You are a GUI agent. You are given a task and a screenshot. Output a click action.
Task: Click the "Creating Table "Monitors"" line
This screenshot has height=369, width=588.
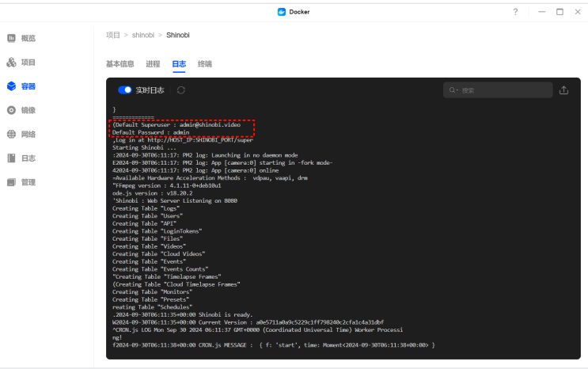pos(152,291)
